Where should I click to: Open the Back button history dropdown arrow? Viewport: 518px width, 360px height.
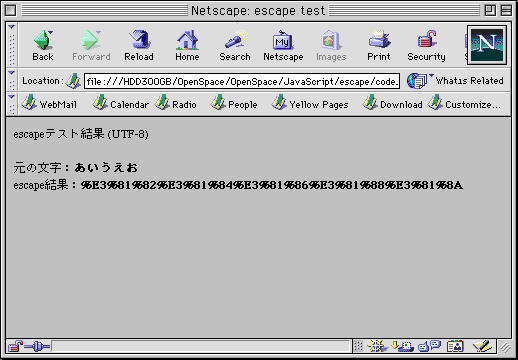click(51, 32)
